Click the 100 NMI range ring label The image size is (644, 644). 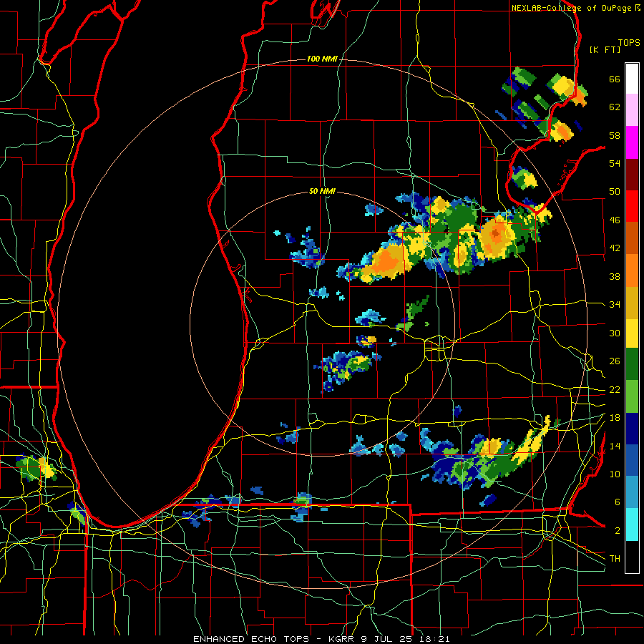(x=322, y=59)
